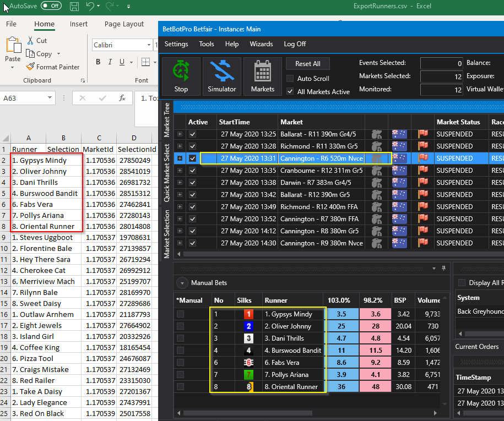Open the BetBotPro Wizards menu
The height and width of the screenshot is (421, 504).
pyautogui.click(x=261, y=44)
